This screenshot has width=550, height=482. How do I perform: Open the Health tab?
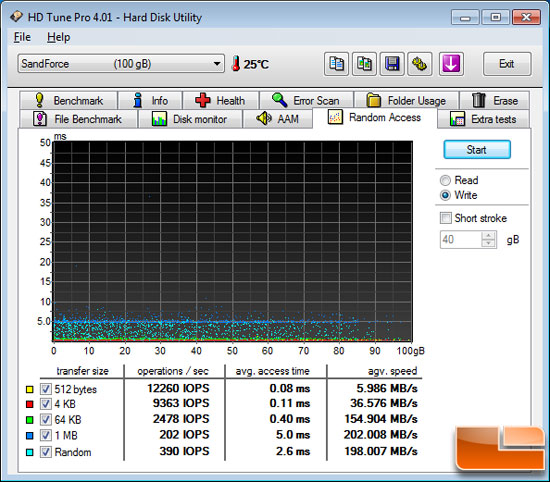(221, 100)
